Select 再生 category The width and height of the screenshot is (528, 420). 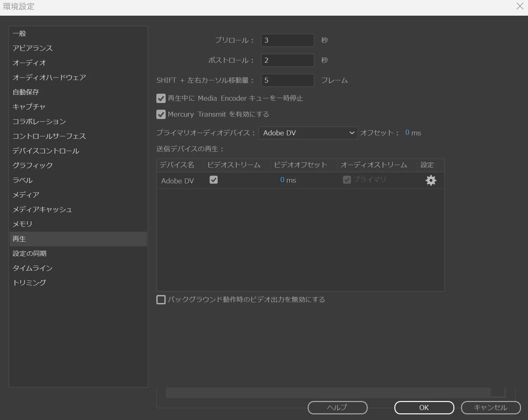(78, 239)
